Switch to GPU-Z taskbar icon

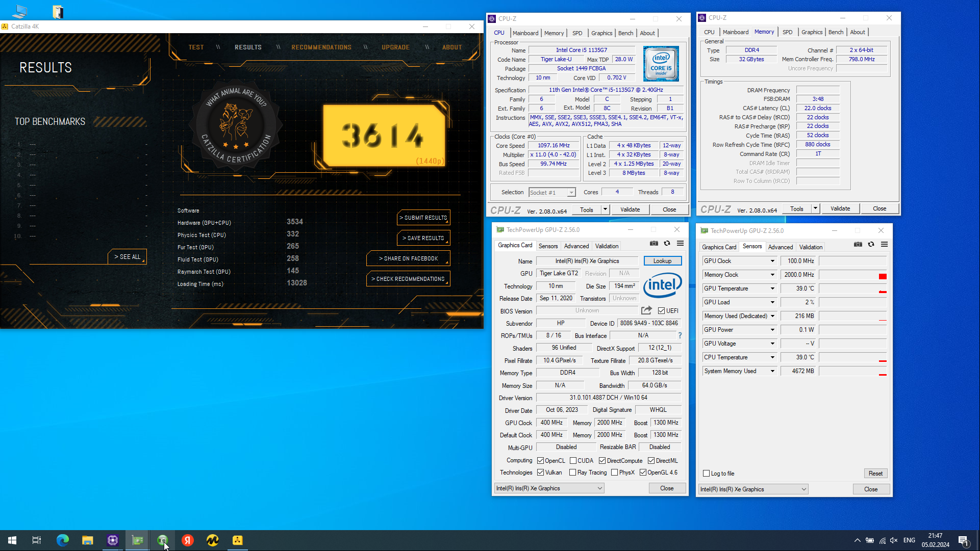tap(138, 540)
